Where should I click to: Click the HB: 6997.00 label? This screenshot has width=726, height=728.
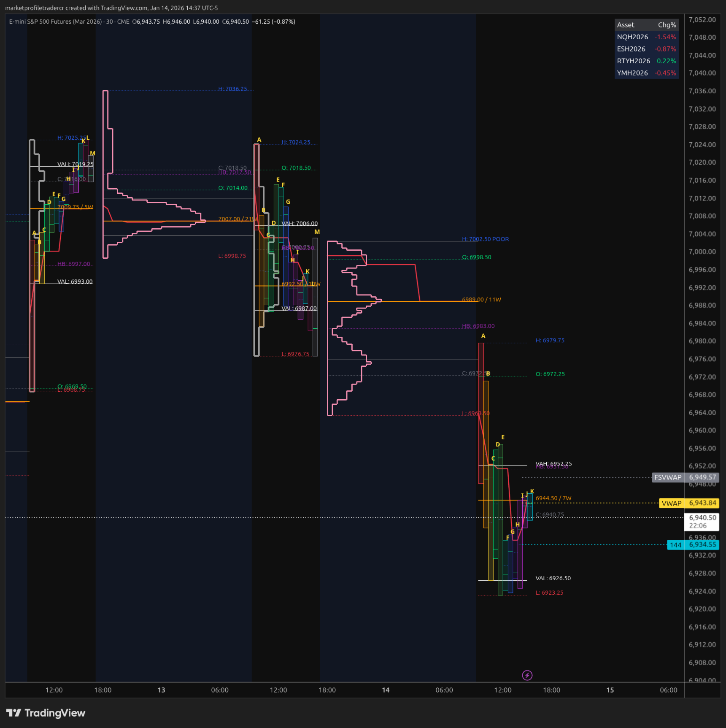click(73, 264)
